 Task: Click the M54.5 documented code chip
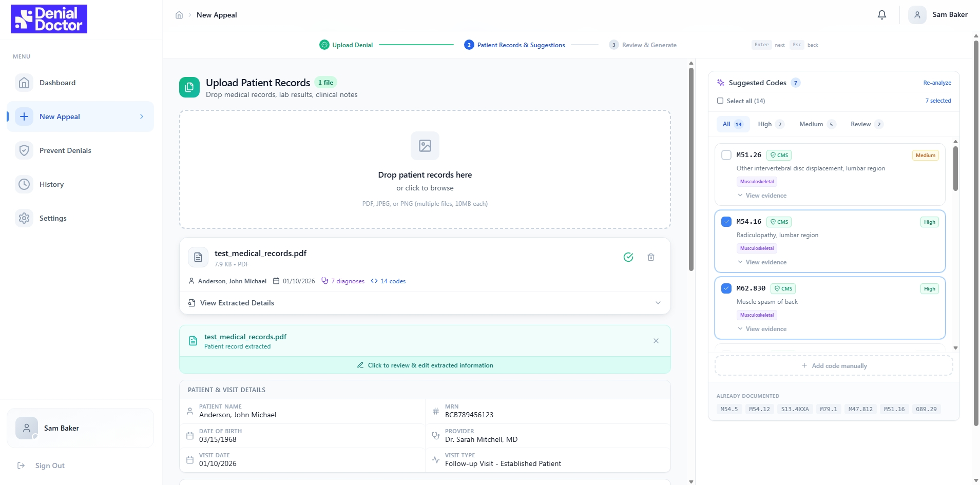729,409
